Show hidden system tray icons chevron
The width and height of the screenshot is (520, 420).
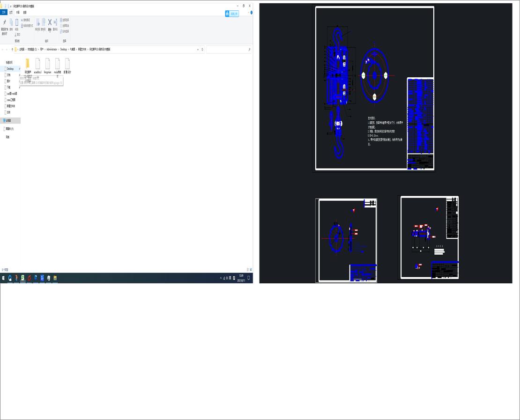pos(221,278)
